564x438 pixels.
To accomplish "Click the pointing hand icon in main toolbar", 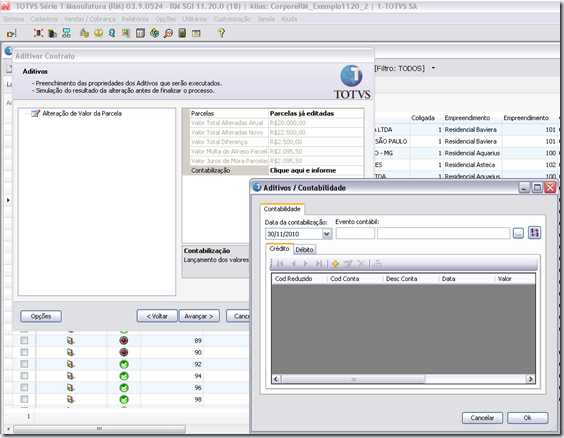I will click(x=12, y=33).
